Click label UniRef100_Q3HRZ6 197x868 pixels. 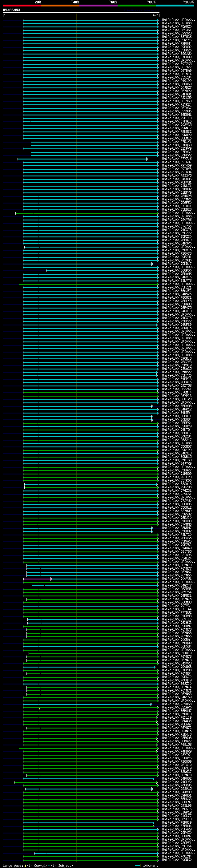tap(177, 50)
